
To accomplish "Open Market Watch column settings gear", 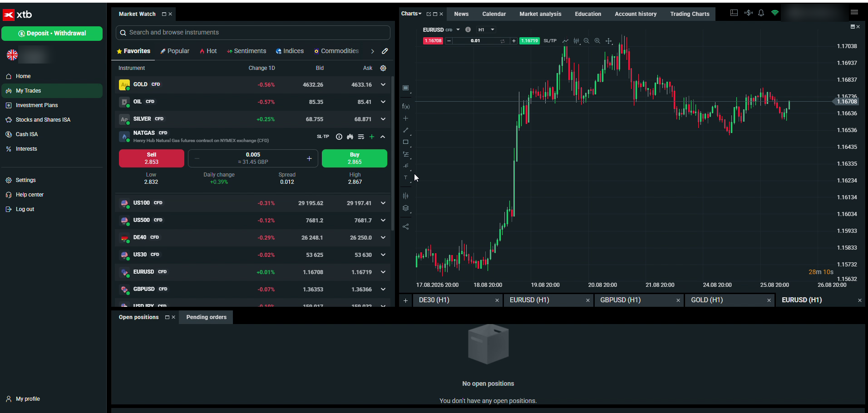I will (x=383, y=68).
